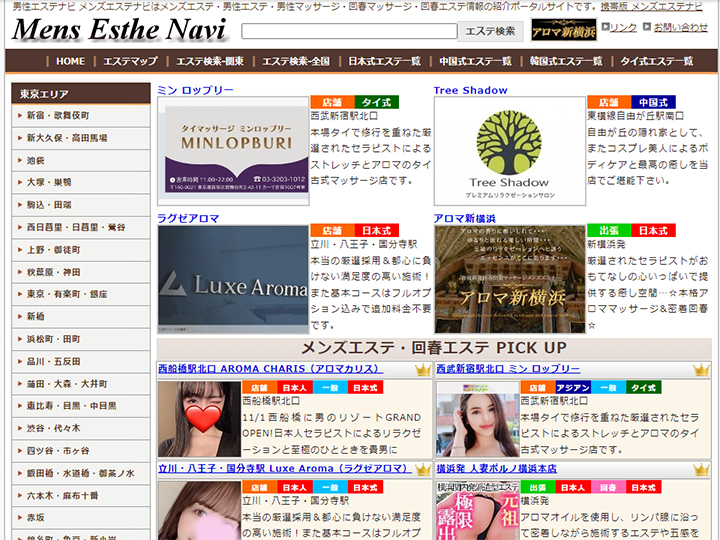720x540 pixels.
Task: Select 赤坂 area in sidebar
Action: [81, 518]
